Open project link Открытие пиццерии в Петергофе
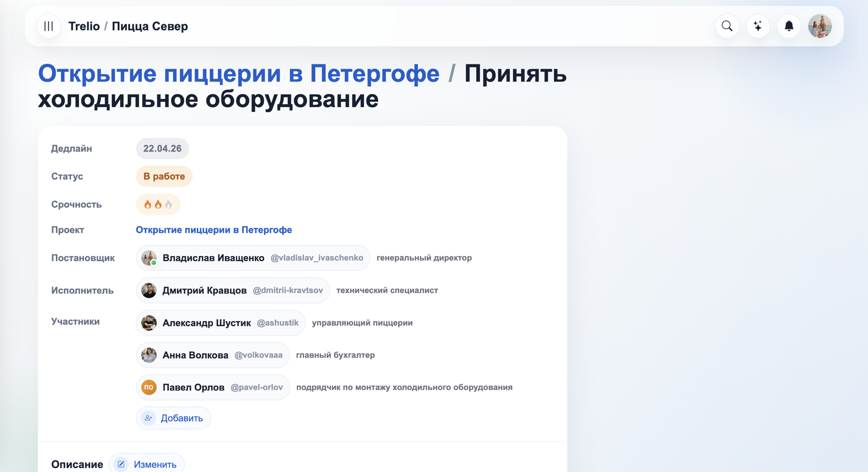Image resolution: width=868 pixels, height=472 pixels. (214, 230)
